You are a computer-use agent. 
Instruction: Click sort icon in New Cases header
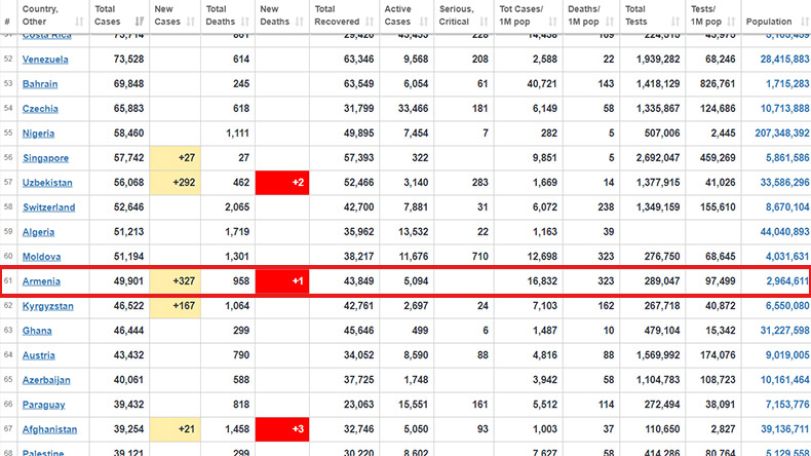(x=190, y=22)
